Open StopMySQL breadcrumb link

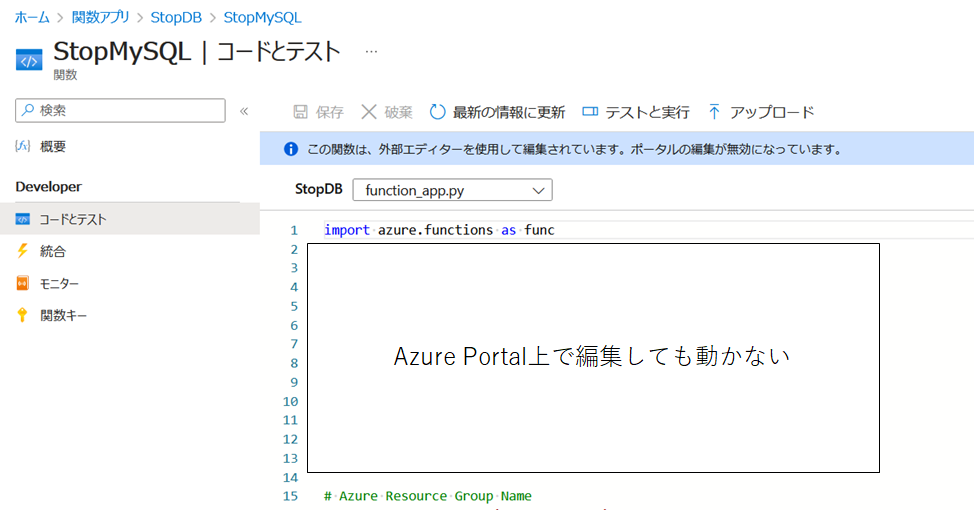coord(262,17)
